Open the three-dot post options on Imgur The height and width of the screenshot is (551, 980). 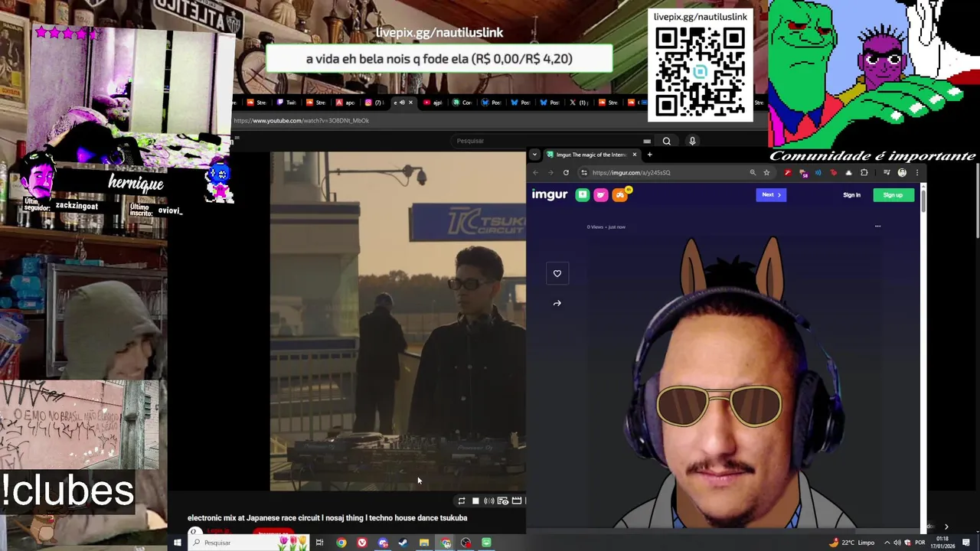pyautogui.click(x=877, y=227)
